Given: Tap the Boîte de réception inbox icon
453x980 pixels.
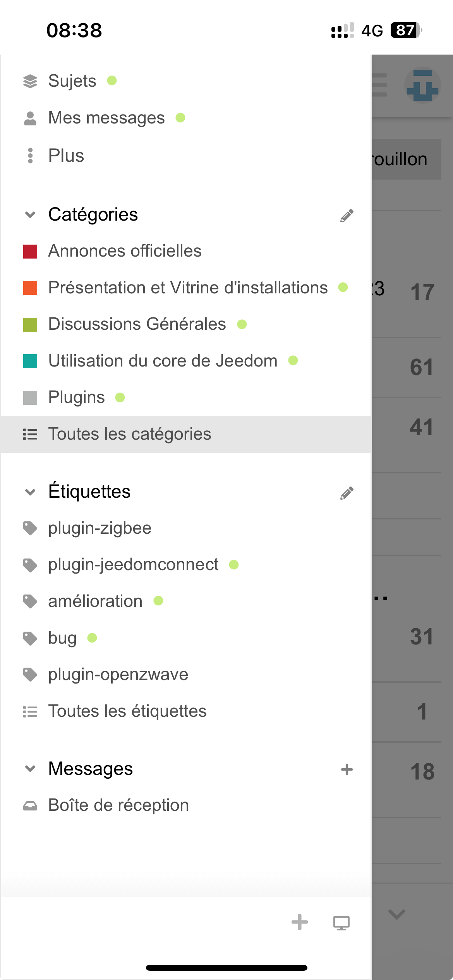Looking at the screenshot, I should 30,806.
